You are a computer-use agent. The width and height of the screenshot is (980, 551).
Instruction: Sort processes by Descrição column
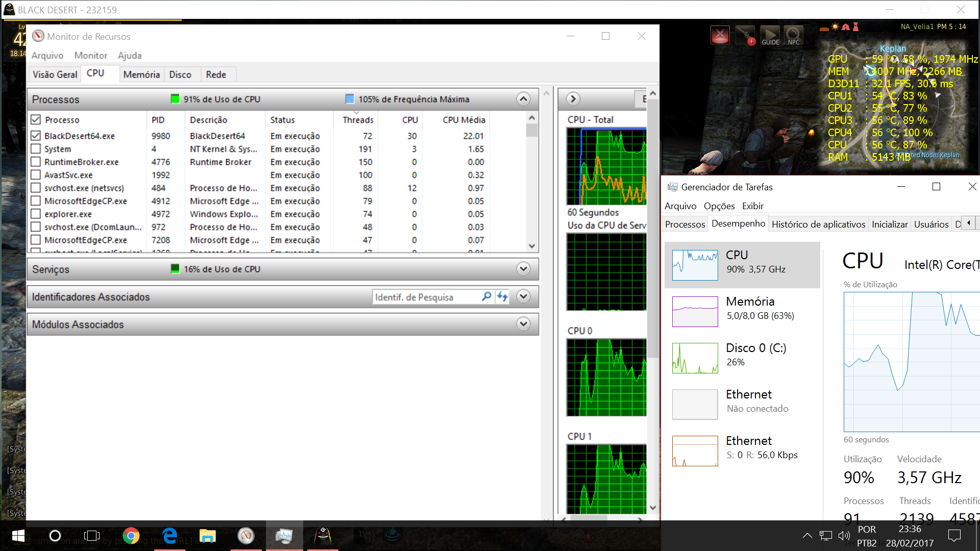[208, 120]
